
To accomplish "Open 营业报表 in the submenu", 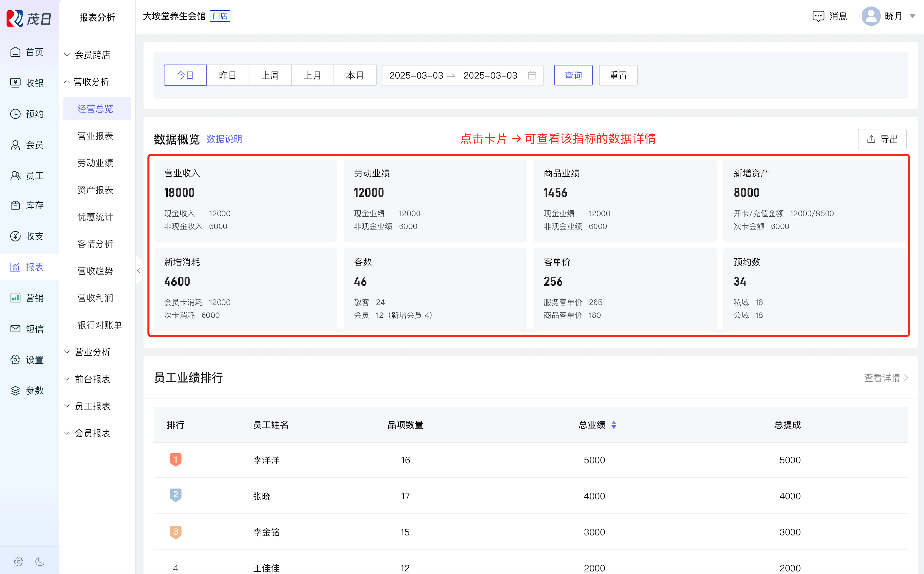I will click(x=95, y=136).
